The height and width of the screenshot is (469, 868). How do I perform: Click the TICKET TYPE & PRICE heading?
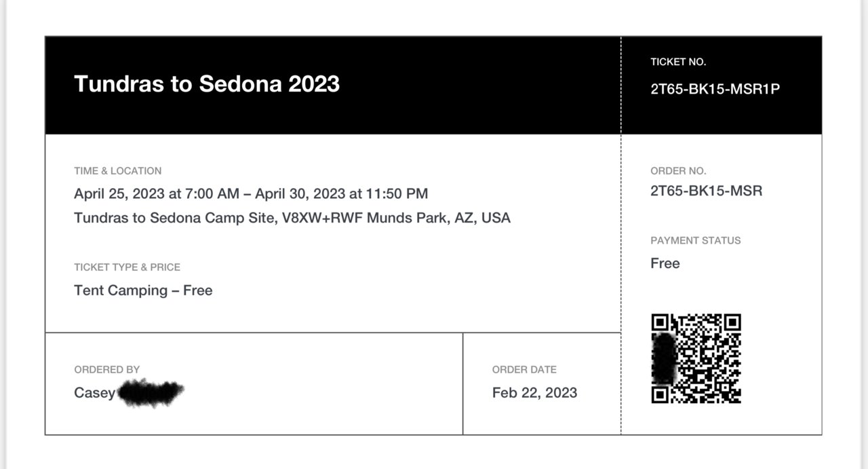coord(127,267)
